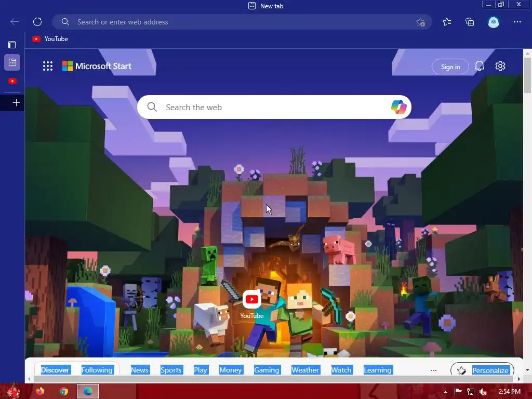Viewport: 532px width, 399px height.
Task: Click horizontal scrollbar right arrow
Action: tap(519, 379)
